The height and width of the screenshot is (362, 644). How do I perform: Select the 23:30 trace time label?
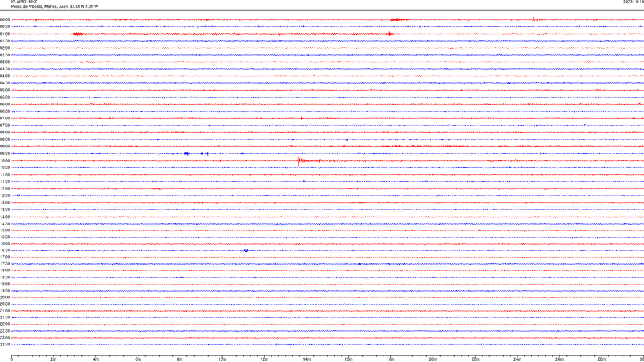(5, 345)
